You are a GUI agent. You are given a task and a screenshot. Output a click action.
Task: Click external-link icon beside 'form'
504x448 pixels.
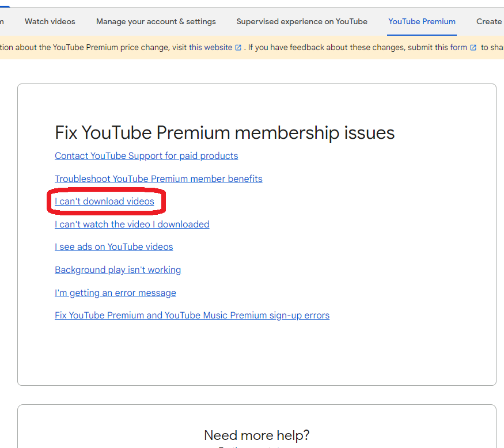tap(473, 48)
